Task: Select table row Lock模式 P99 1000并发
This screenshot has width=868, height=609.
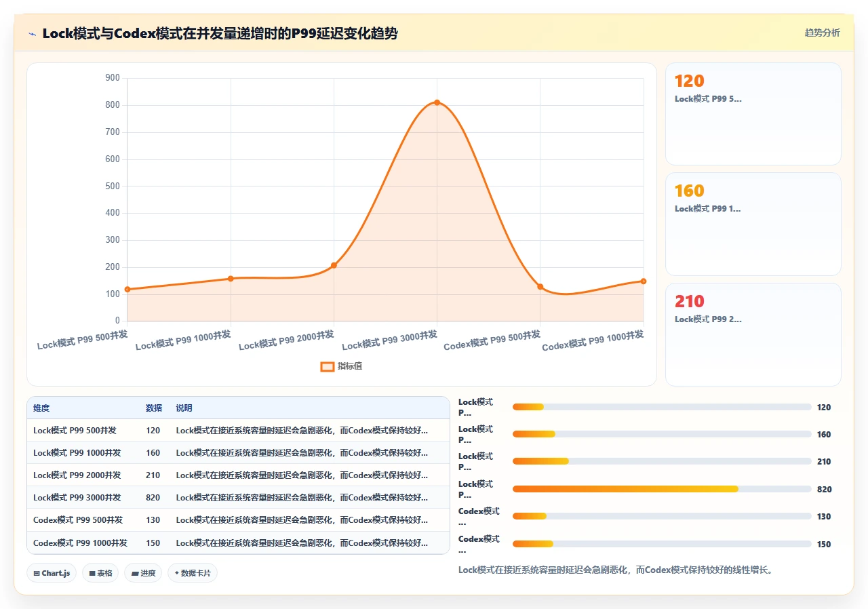Action: [238, 453]
